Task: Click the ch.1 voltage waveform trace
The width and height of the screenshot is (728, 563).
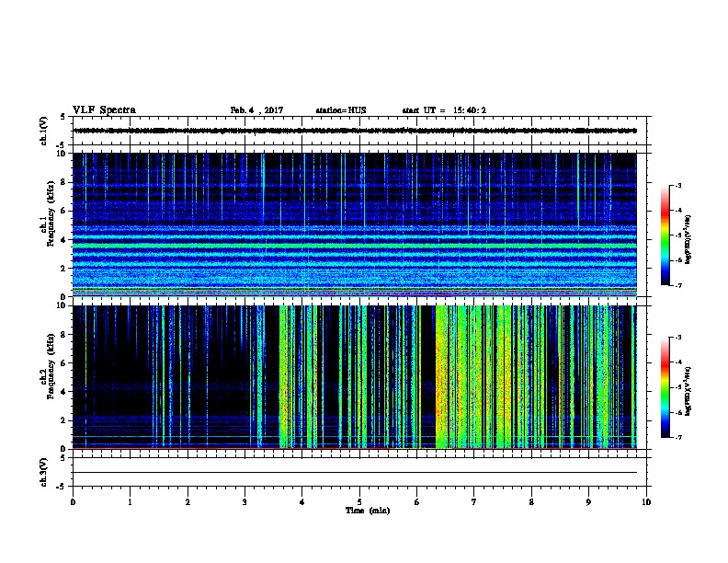Action: (355, 131)
